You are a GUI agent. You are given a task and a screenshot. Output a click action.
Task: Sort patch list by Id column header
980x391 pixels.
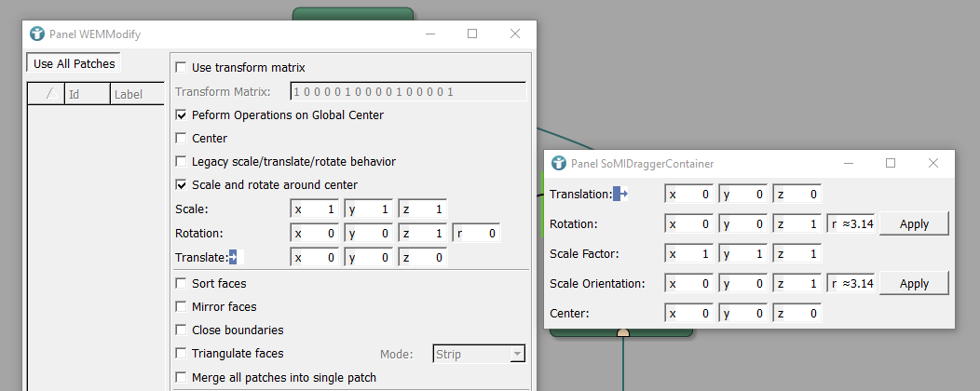pyautogui.click(x=87, y=94)
